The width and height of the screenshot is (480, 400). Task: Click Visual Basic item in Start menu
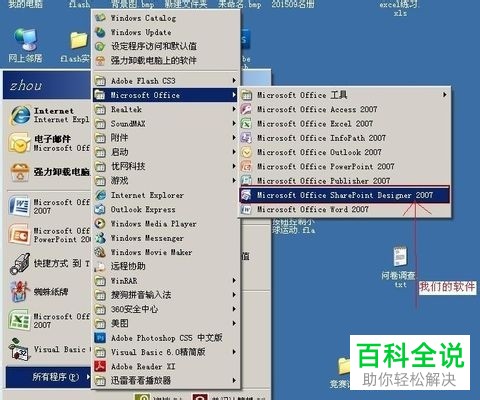pyautogui.click(x=49, y=349)
